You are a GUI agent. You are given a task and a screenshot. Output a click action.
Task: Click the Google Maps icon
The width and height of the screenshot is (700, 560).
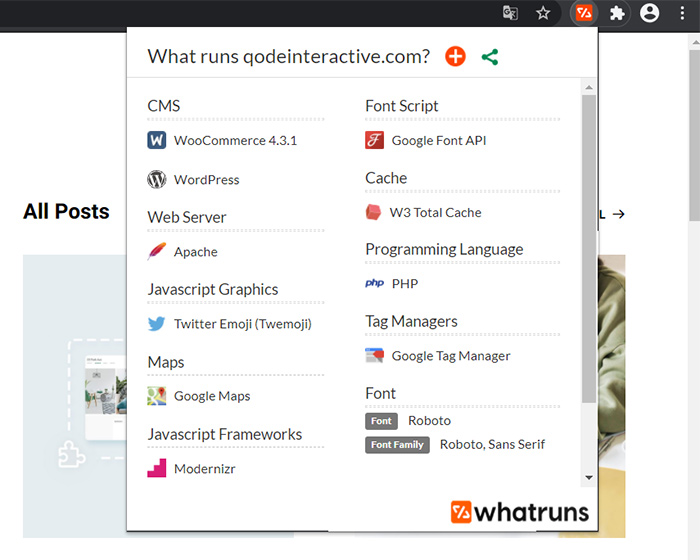click(x=157, y=396)
